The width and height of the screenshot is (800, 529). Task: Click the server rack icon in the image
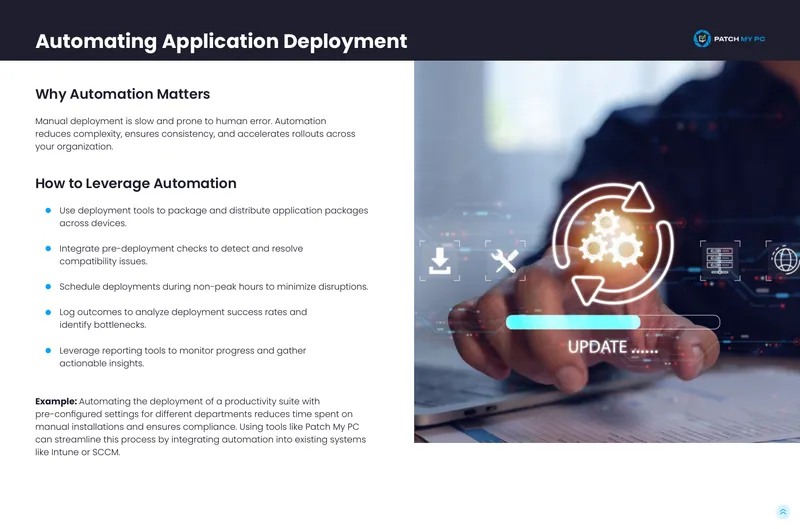click(719, 260)
